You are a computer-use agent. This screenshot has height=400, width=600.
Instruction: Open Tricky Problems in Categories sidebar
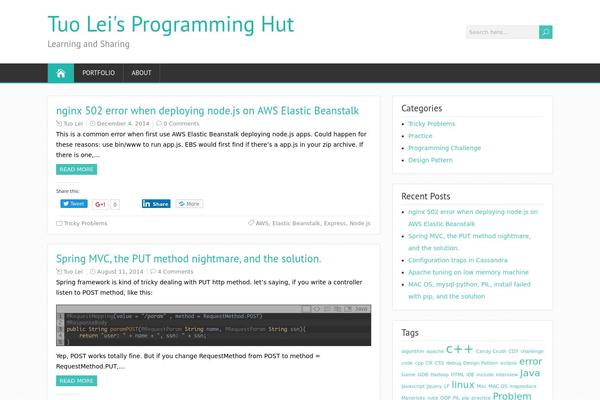coord(431,124)
